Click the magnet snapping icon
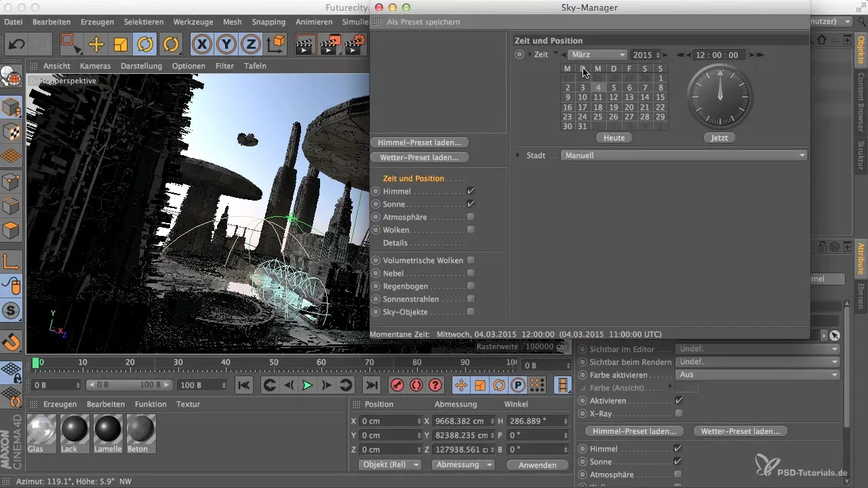The image size is (868, 488). pyautogui.click(x=12, y=342)
